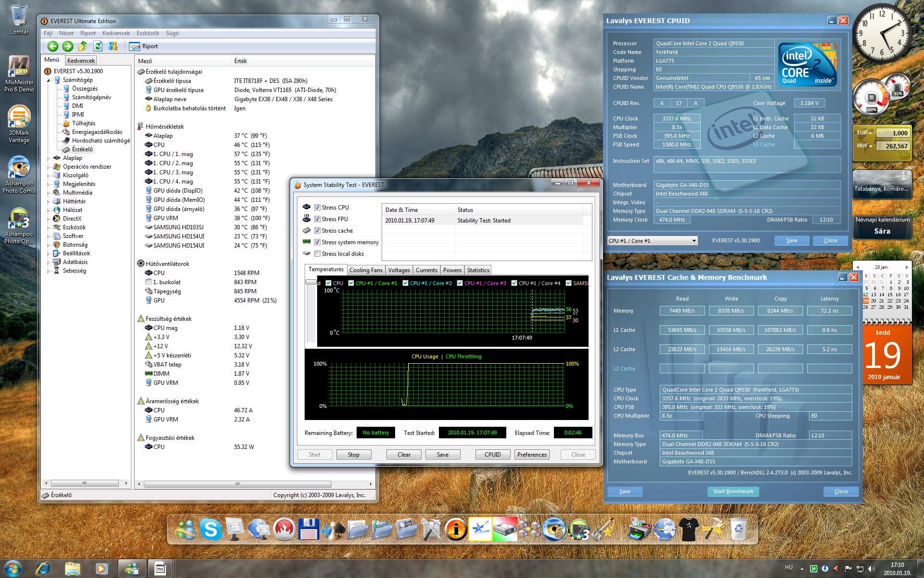The height and width of the screenshot is (578, 924).
Task: Open the 3DMark Vantage desktop icon
Action: (19, 124)
